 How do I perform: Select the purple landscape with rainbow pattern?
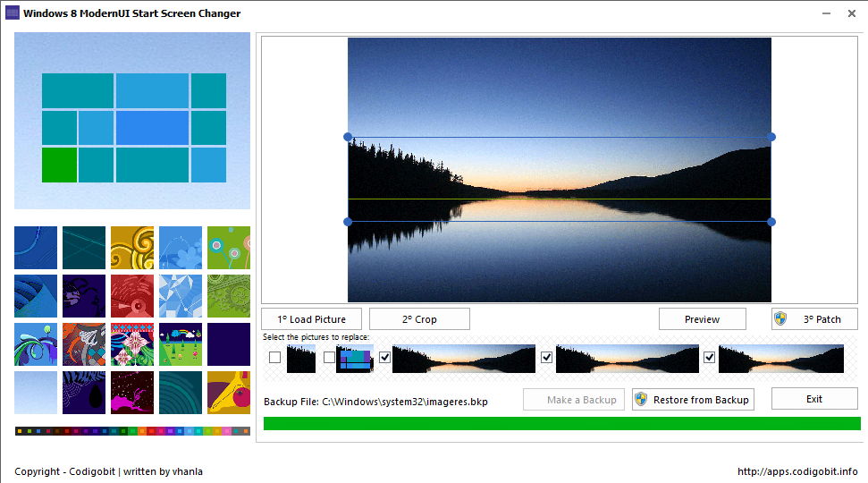tap(181, 344)
